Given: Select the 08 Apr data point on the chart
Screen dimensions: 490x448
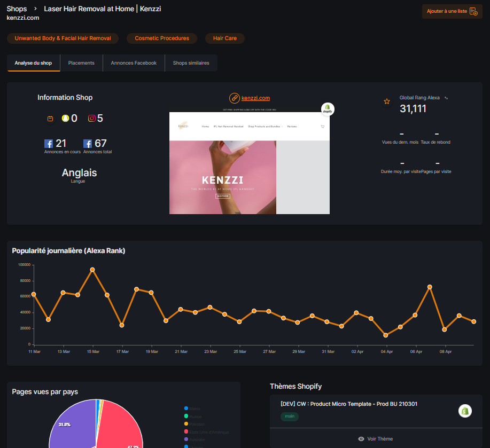Looking at the screenshot, I should tap(445, 329).
